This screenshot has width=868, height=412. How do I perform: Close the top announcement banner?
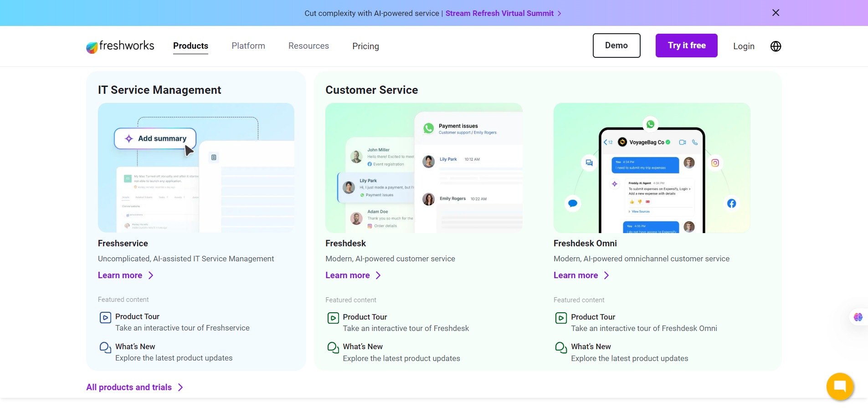[x=776, y=13]
